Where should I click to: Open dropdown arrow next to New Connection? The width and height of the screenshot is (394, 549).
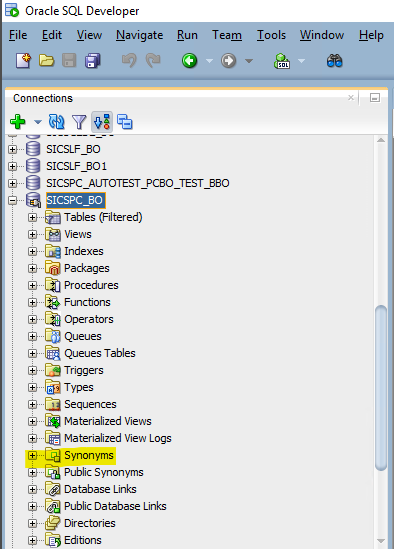tap(37, 122)
